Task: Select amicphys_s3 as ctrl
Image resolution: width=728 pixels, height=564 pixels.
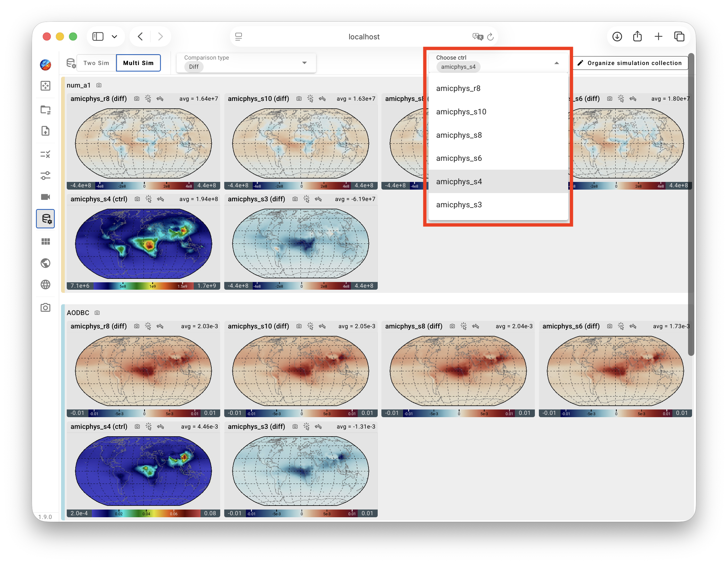Action: pos(498,204)
